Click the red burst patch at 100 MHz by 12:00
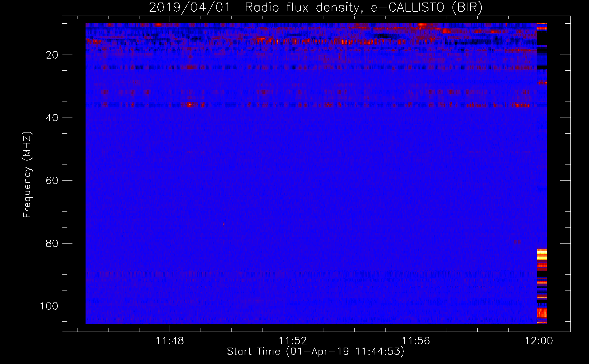 point(542,313)
